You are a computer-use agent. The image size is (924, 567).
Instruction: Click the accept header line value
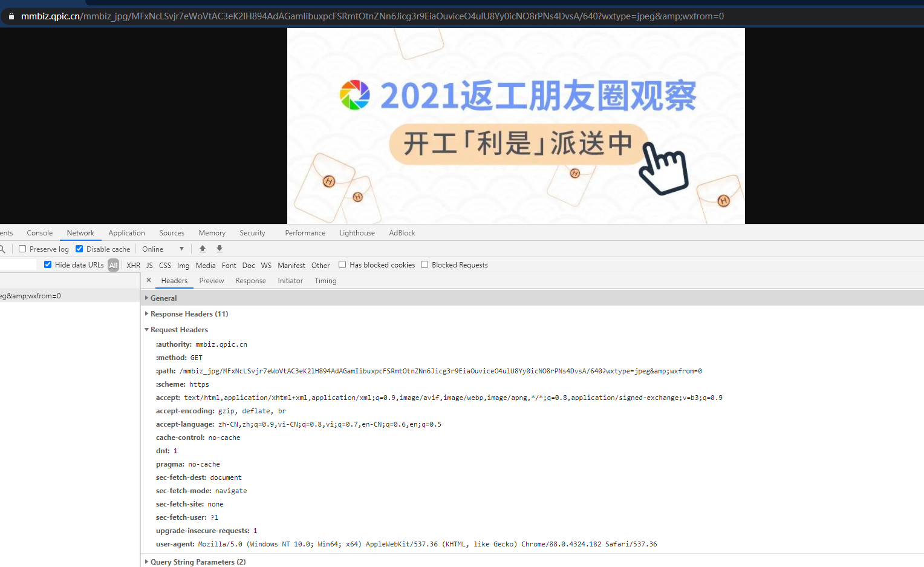tap(454, 398)
